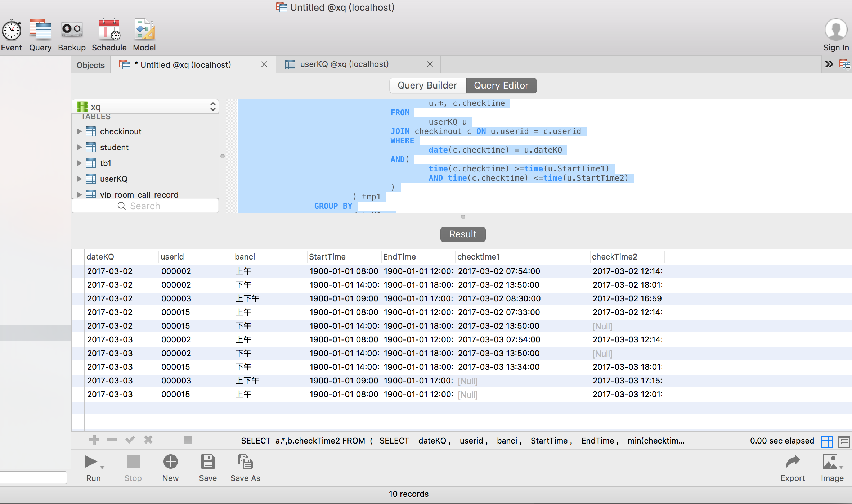852x504 pixels.
Task: Click the 10 records status text
Action: click(x=408, y=494)
